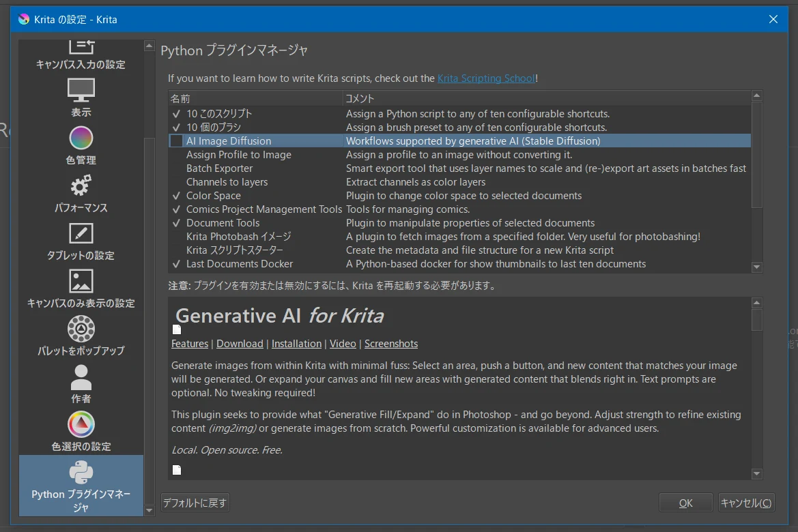Open the Krita Scripting School link
The width and height of the screenshot is (798, 532).
(486, 78)
